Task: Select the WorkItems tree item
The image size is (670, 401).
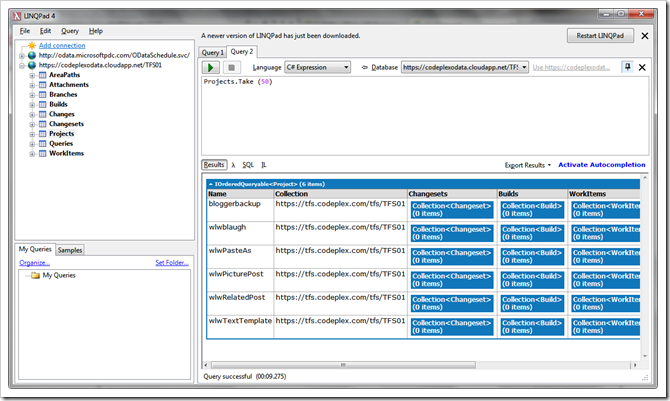Action: [x=66, y=153]
